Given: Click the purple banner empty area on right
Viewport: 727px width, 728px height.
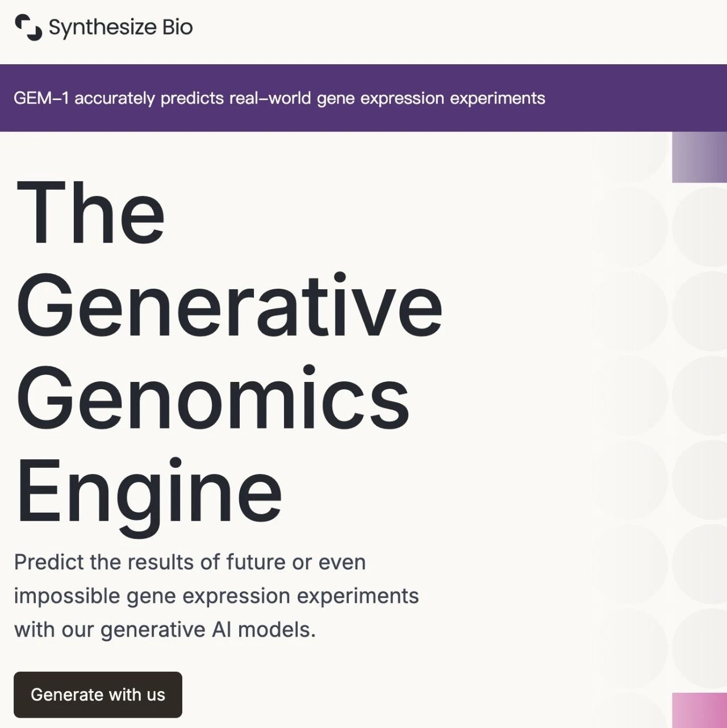Looking at the screenshot, I should click(636, 98).
